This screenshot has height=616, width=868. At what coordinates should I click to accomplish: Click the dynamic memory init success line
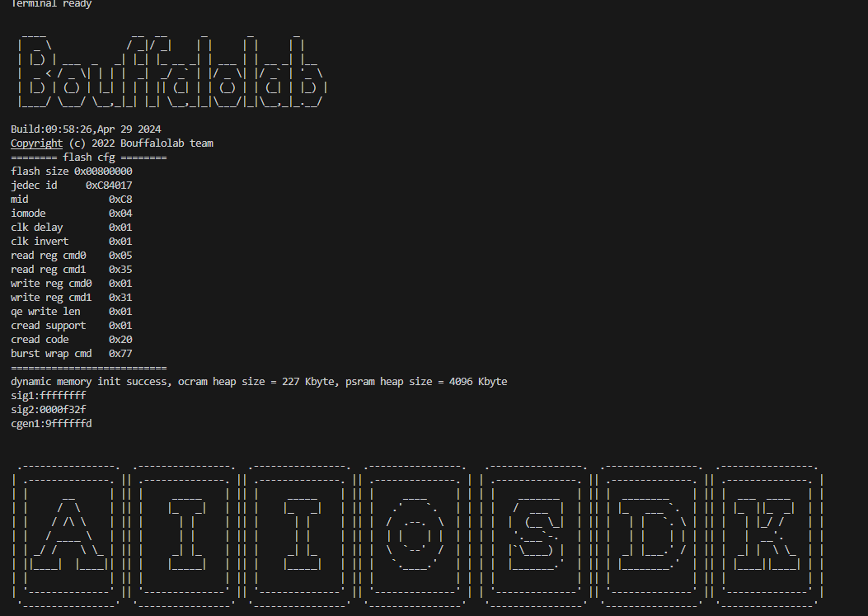click(259, 382)
